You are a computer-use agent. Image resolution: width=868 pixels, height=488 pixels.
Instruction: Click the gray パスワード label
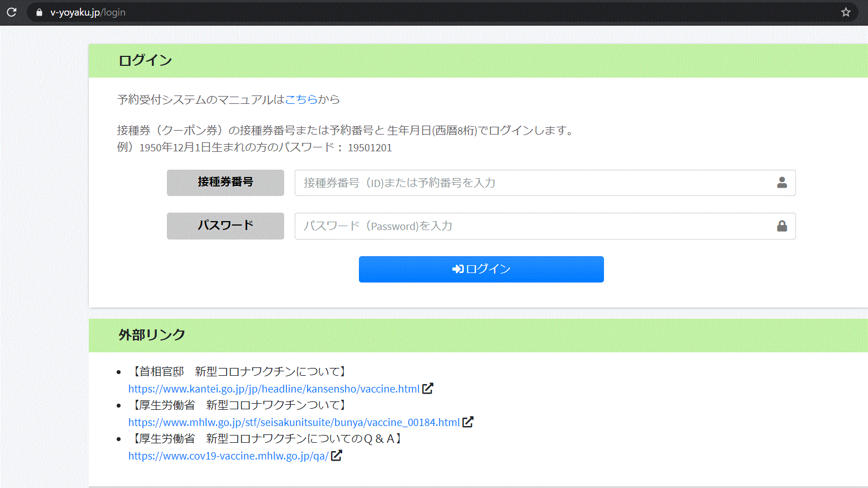pyautogui.click(x=225, y=226)
